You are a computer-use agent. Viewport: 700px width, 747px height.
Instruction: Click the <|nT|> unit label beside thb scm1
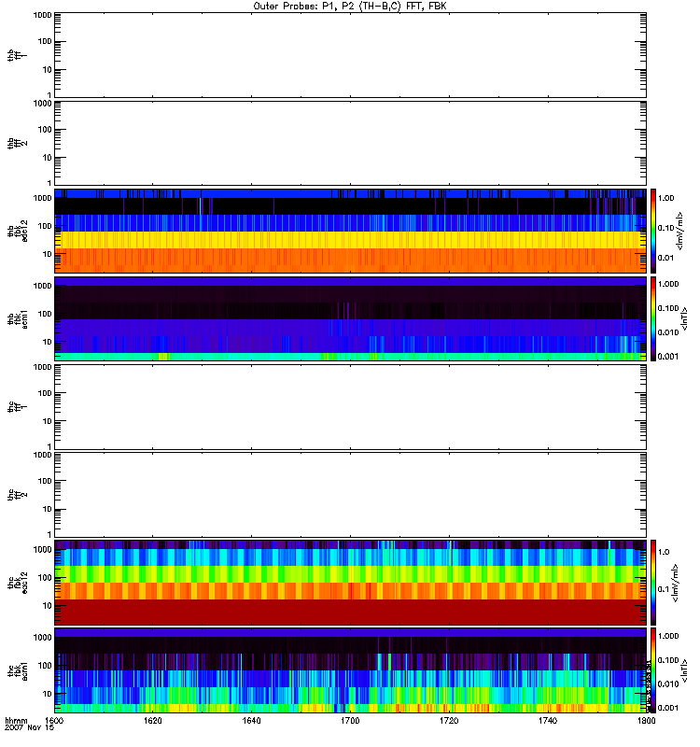click(x=685, y=318)
